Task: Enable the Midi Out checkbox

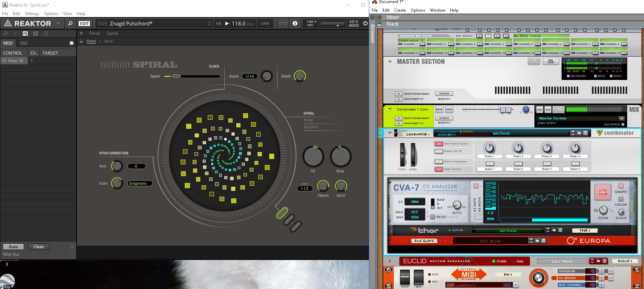Action: (71, 254)
